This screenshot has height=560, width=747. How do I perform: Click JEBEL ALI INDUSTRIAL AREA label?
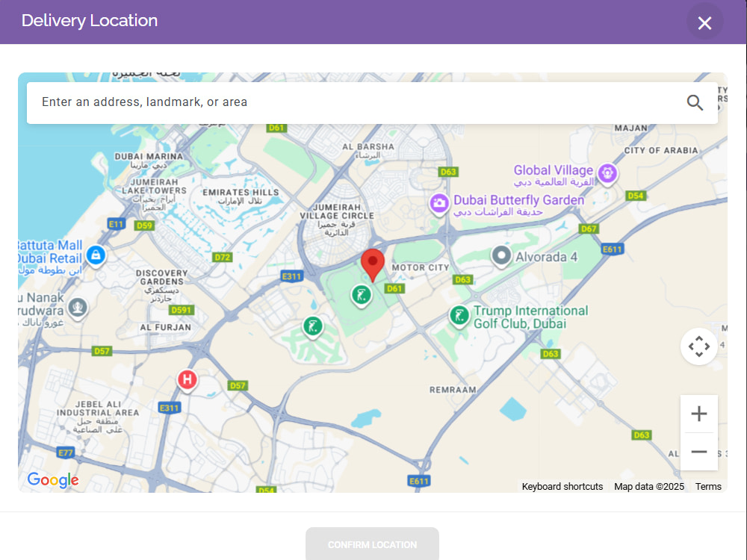pyautogui.click(x=98, y=408)
